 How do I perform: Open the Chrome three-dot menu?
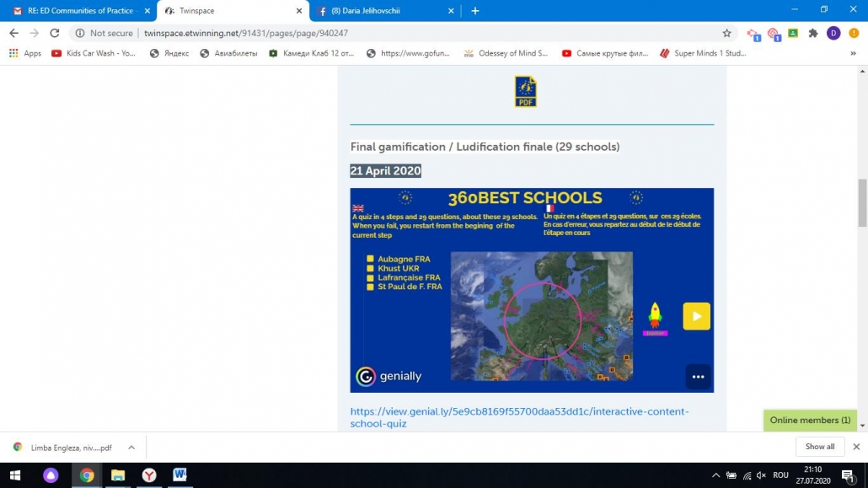tap(853, 33)
